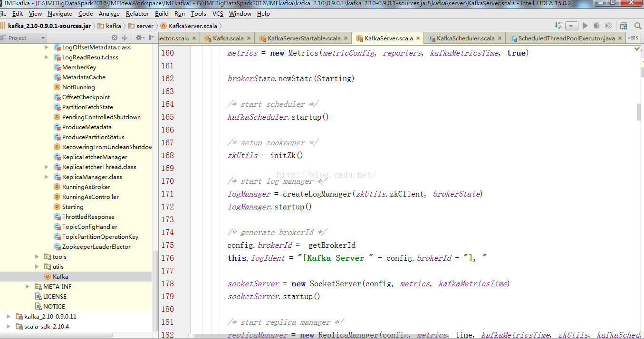This screenshot has height=339, width=644.
Task: Open the Analyze menu
Action: [x=109, y=14]
